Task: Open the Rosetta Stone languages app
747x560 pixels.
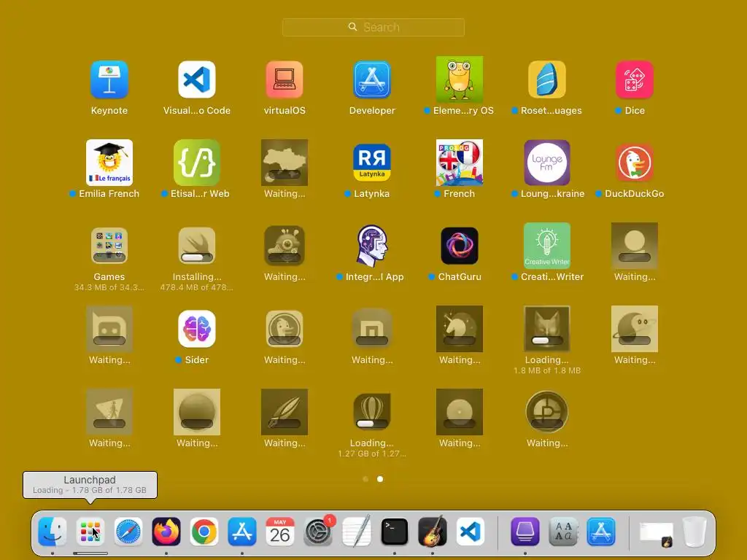Action: (547, 79)
